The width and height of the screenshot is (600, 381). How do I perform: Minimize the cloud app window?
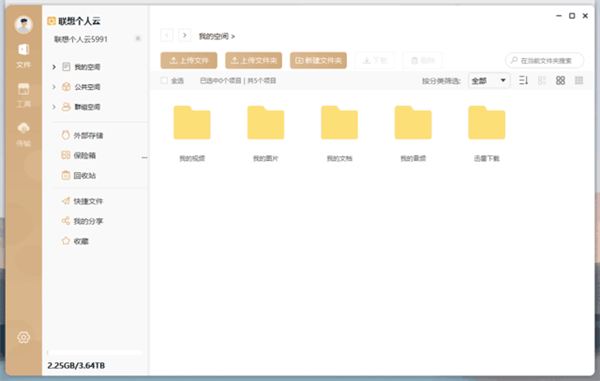(559, 16)
